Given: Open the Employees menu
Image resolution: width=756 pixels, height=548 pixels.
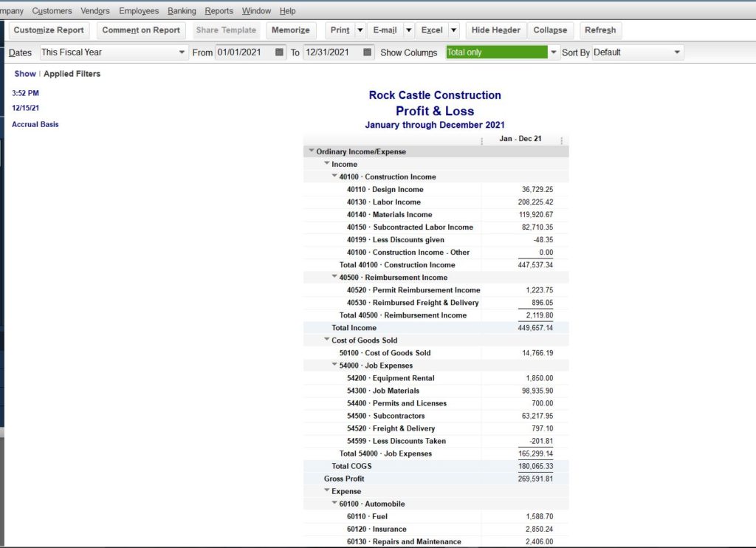Looking at the screenshot, I should [139, 10].
